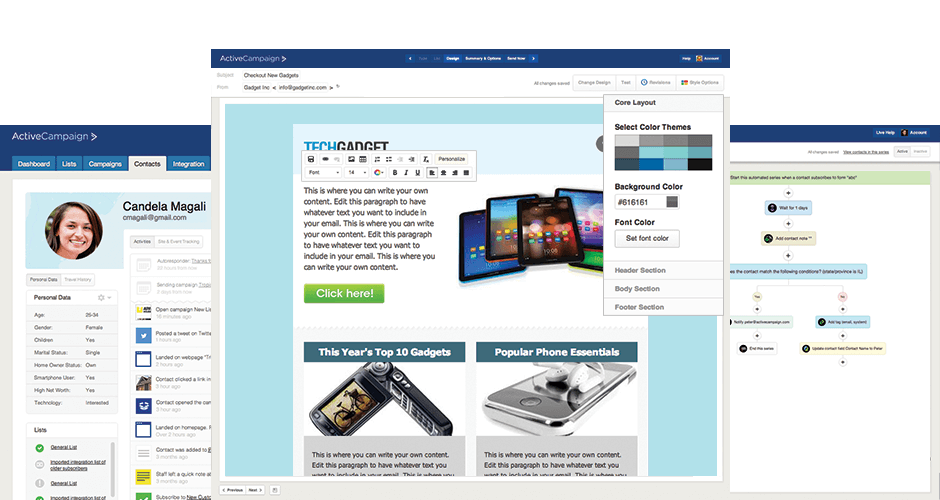
Task: Click Live Help in automation window
Action: coord(885,132)
